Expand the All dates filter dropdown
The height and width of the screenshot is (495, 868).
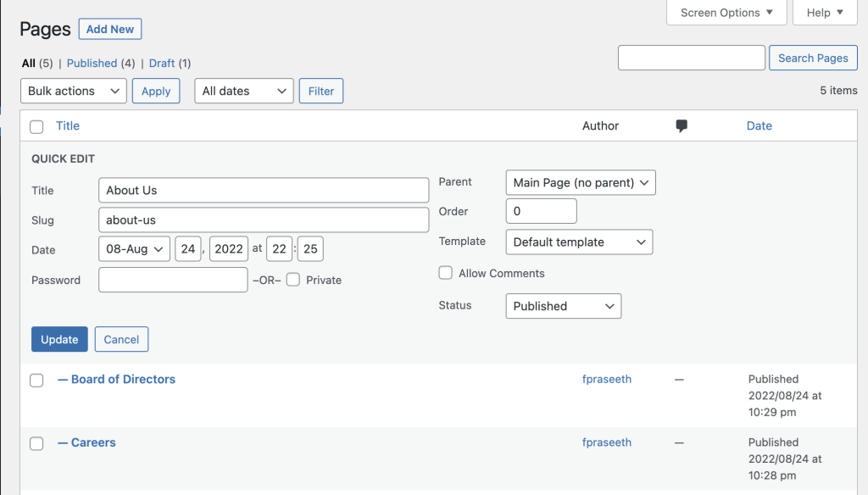coord(243,91)
